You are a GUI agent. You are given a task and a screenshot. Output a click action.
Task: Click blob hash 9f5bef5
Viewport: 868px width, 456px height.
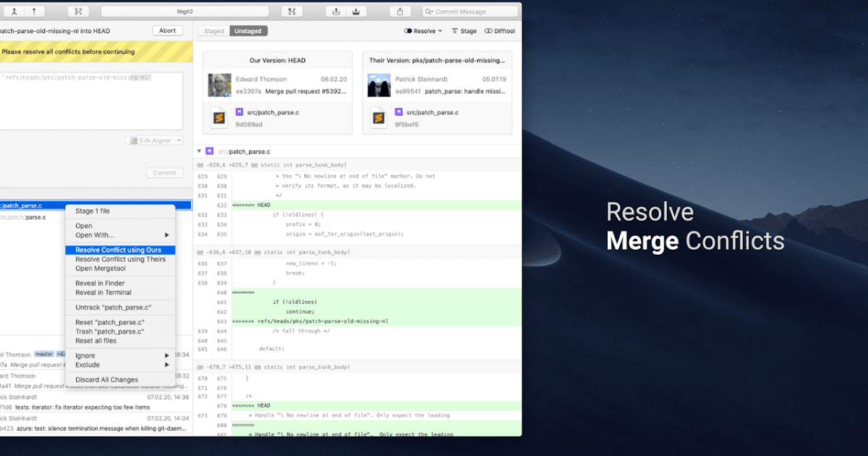407,124
